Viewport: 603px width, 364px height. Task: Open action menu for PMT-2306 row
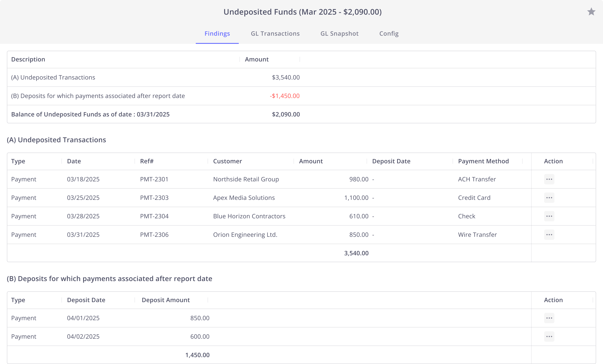coord(549,235)
